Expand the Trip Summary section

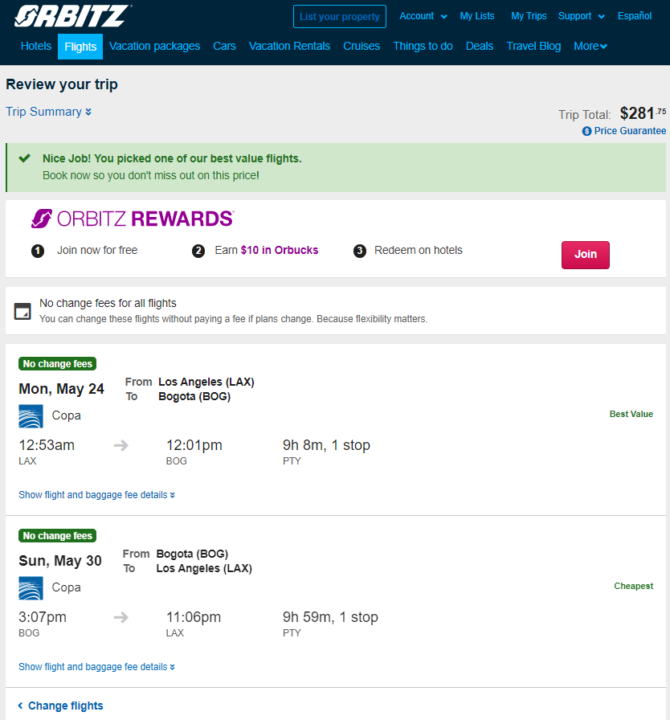click(48, 112)
